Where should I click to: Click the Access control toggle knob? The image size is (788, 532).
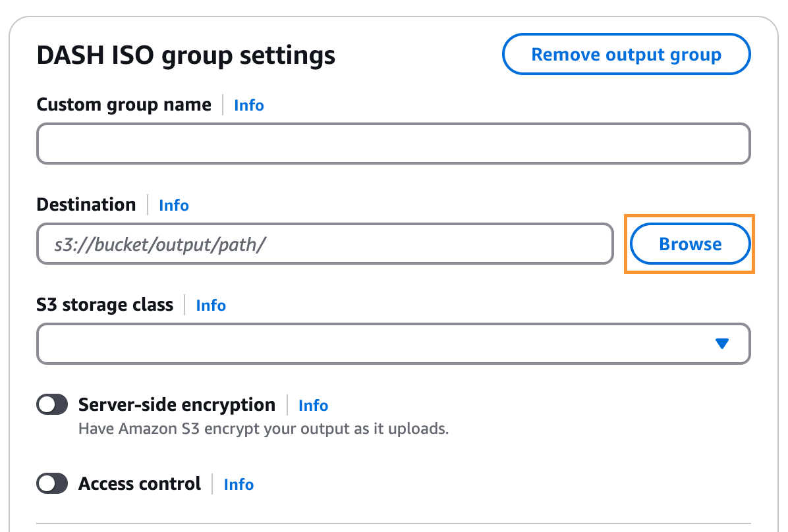pyautogui.click(x=45, y=483)
